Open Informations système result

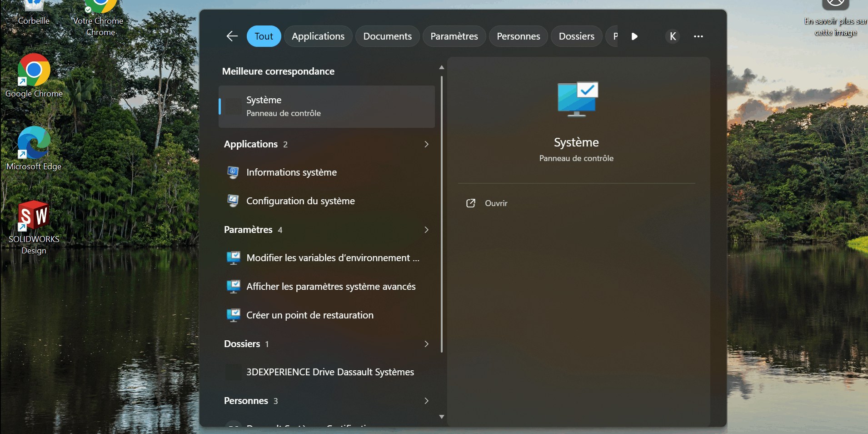pyautogui.click(x=327, y=172)
